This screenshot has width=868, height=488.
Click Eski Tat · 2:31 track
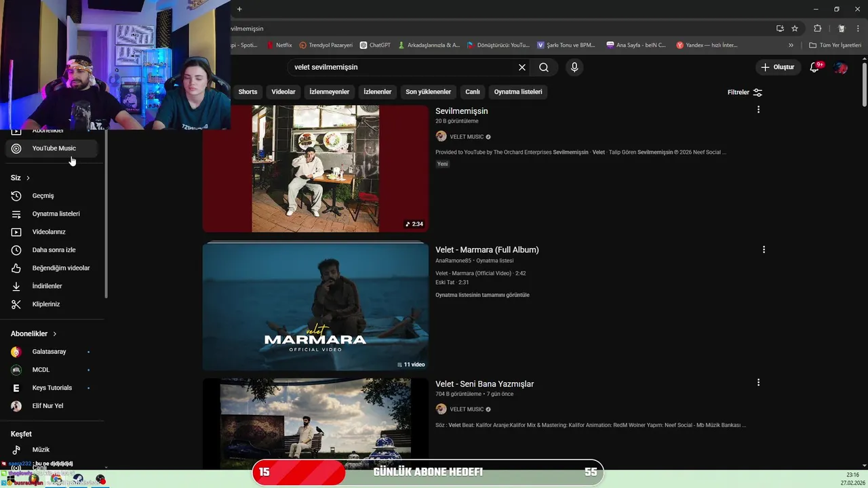(x=452, y=282)
